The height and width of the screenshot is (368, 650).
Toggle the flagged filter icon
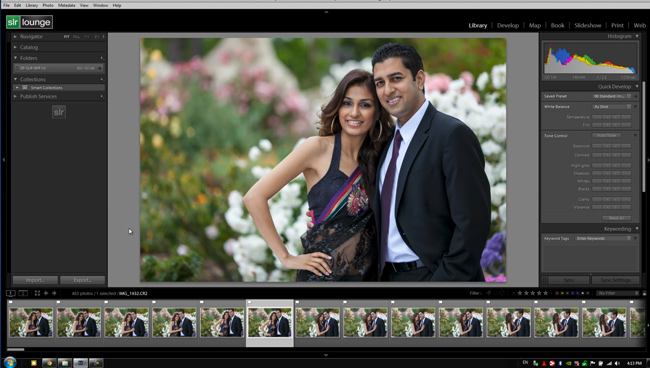click(x=488, y=293)
